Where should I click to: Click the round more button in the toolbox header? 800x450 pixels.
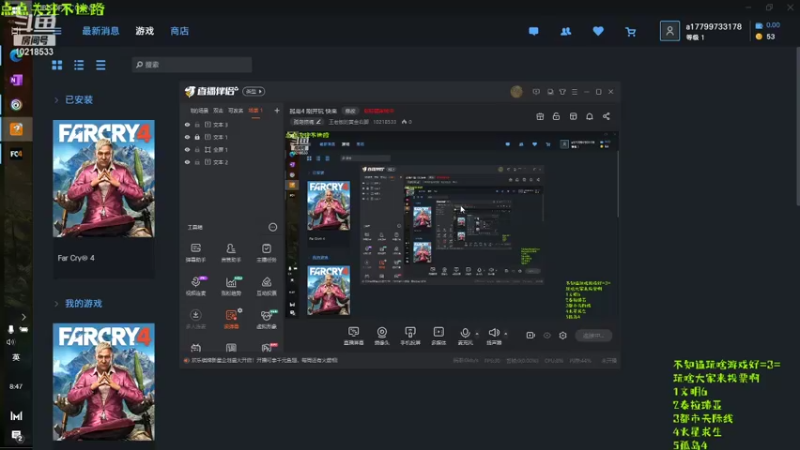click(273, 227)
